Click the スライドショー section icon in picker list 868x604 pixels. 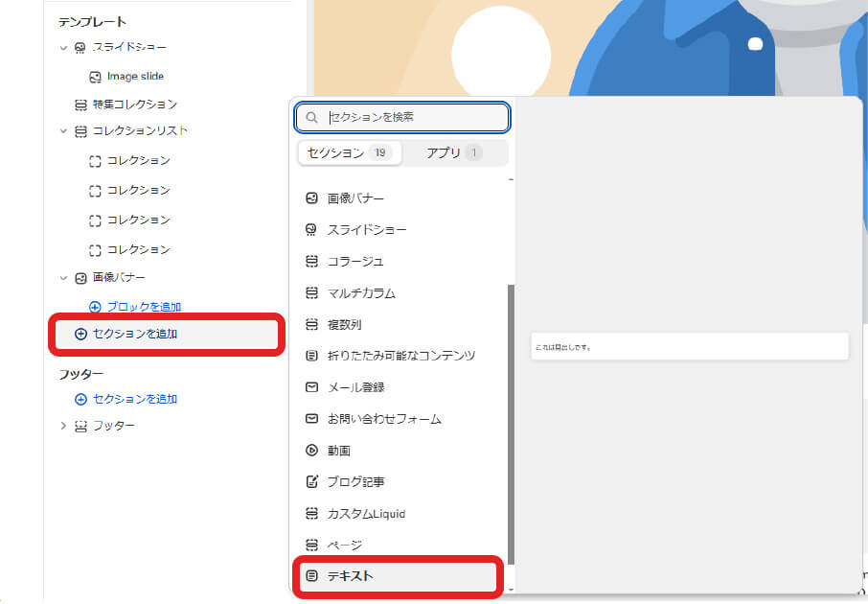click(311, 230)
